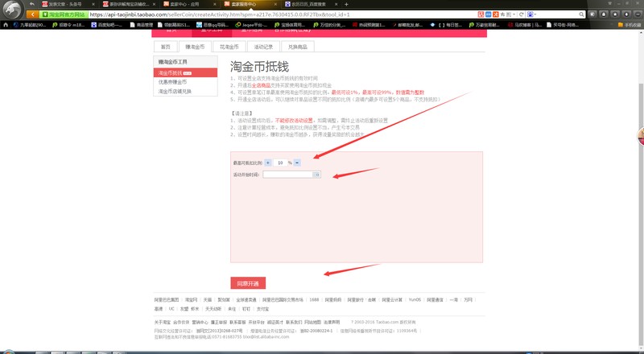This screenshot has height=354, width=644.
Task: Click the magnifier icon in search box
Action: [x=581, y=14]
